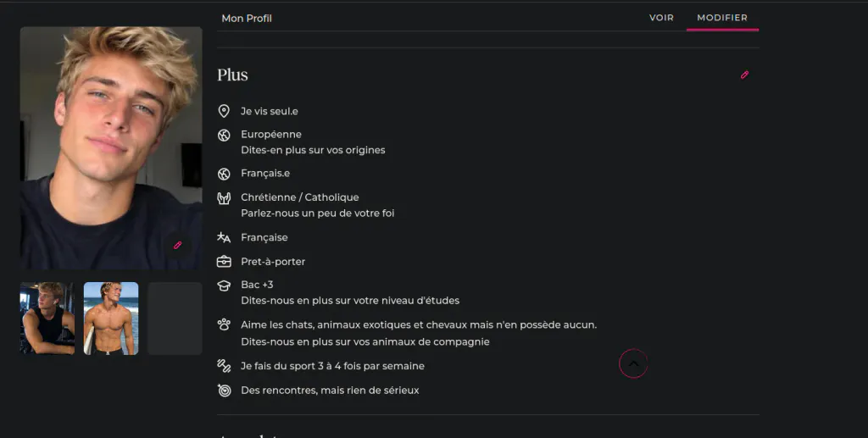
Task: Switch to the VOIR tab
Action: (661, 18)
